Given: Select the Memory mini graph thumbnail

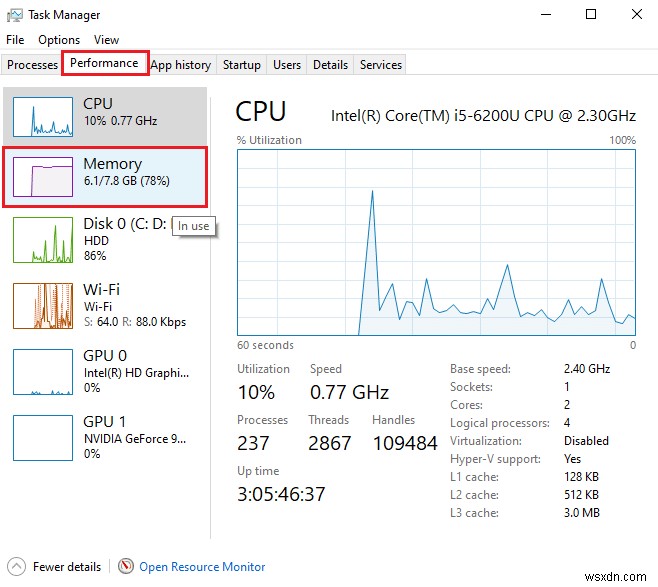Looking at the screenshot, I should pyautogui.click(x=43, y=177).
